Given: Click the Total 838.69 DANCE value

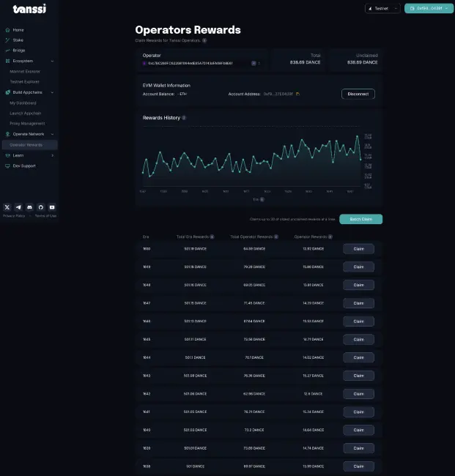Looking at the screenshot, I should (305, 62).
